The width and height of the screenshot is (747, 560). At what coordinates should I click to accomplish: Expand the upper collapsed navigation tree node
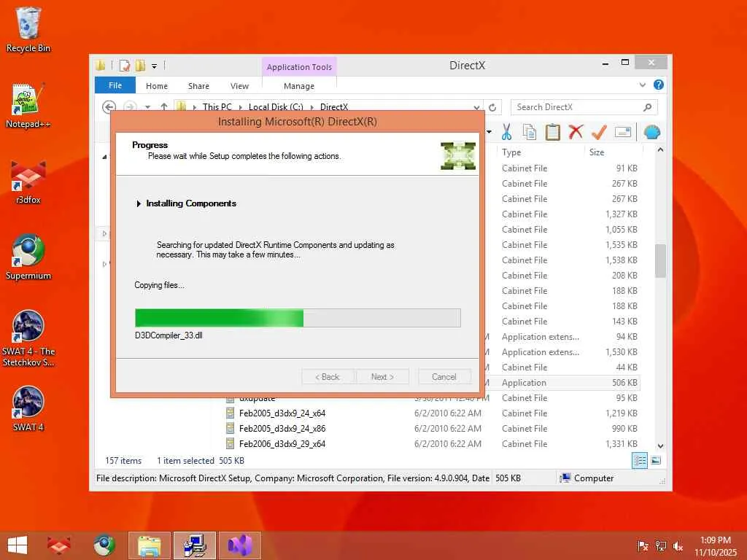(x=104, y=234)
